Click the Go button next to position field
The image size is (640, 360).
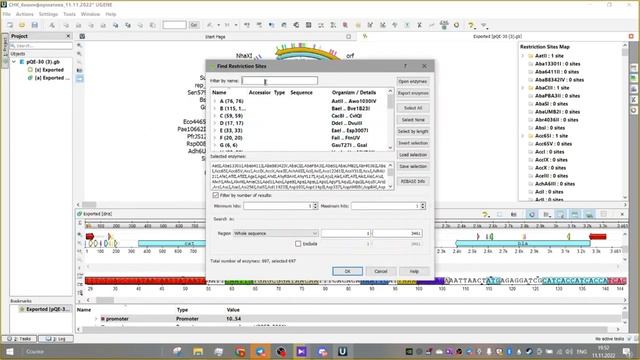coord(194,25)
